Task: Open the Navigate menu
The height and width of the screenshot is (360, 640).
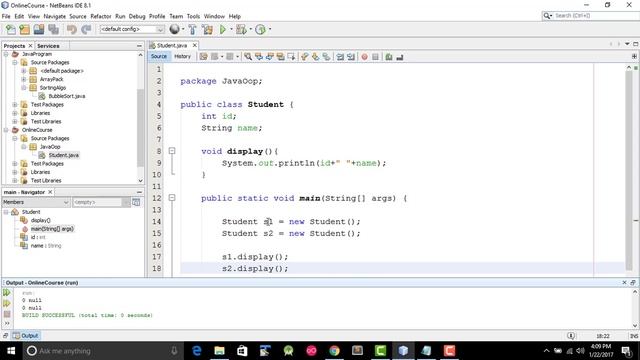Action: coord(54,16)
